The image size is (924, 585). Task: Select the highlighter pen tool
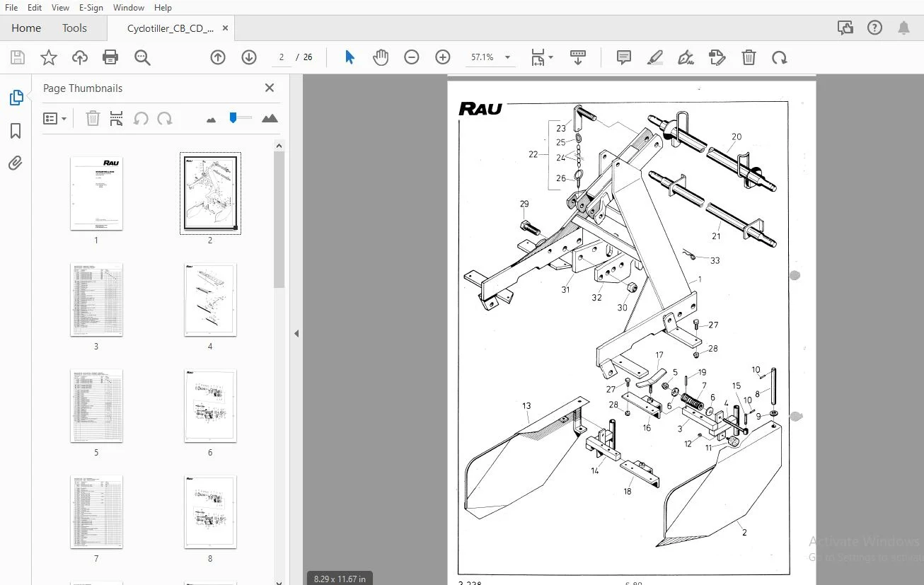point(654,57)
